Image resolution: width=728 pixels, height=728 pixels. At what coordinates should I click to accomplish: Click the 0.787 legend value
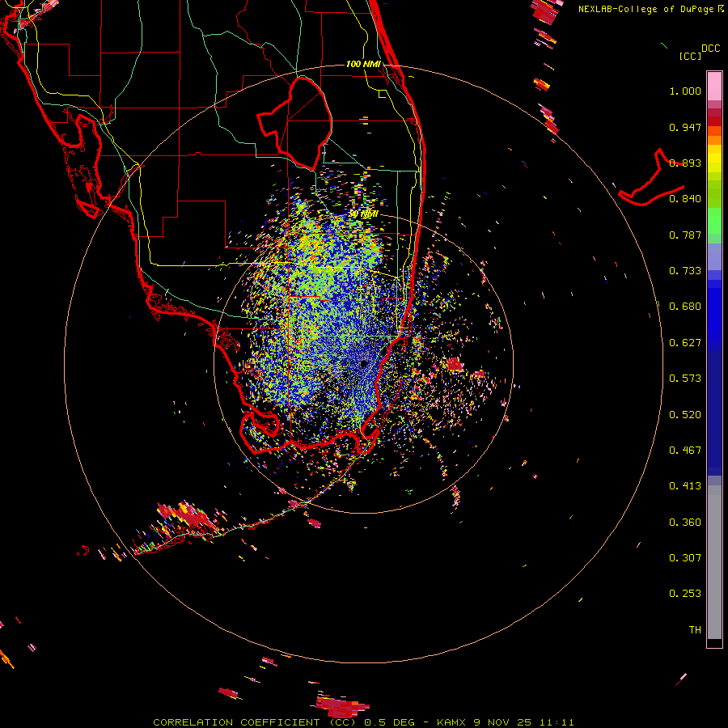click(685, 235)
